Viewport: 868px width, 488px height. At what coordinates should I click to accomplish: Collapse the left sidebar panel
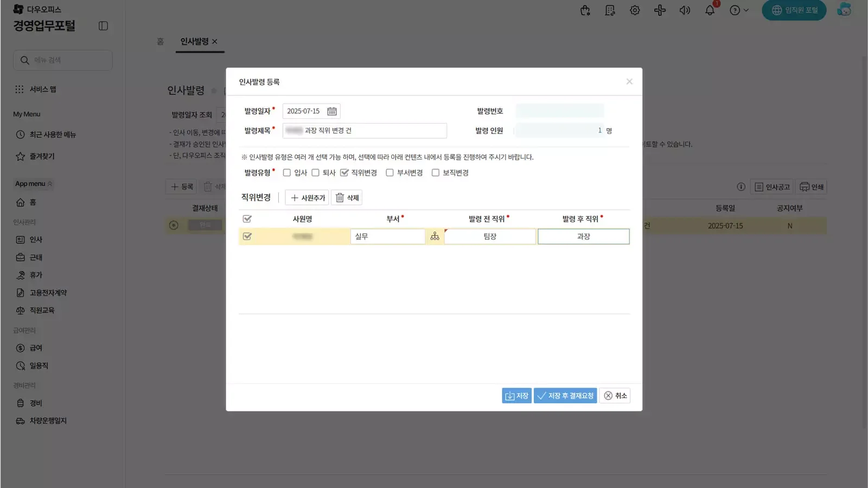(103, 25)
